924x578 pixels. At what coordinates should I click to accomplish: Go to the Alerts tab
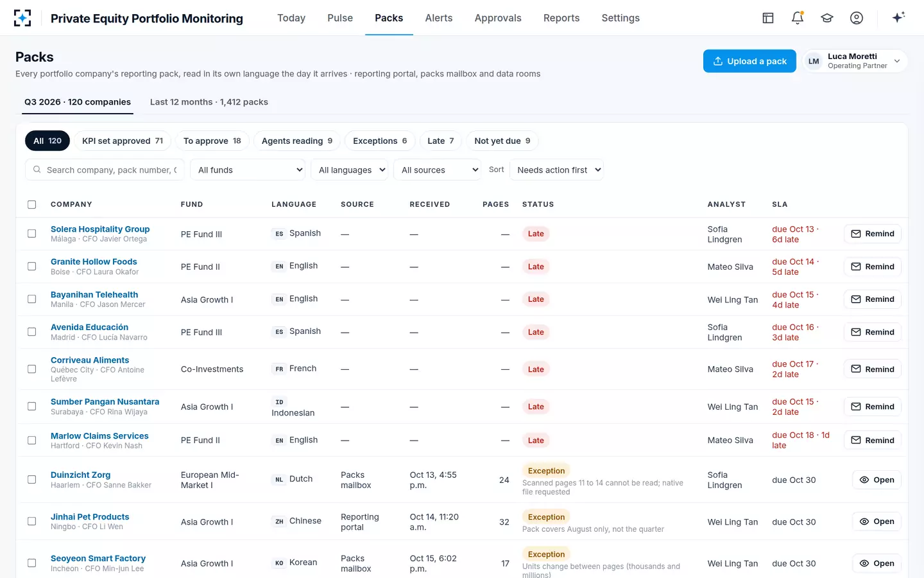[x=439, y=18]
